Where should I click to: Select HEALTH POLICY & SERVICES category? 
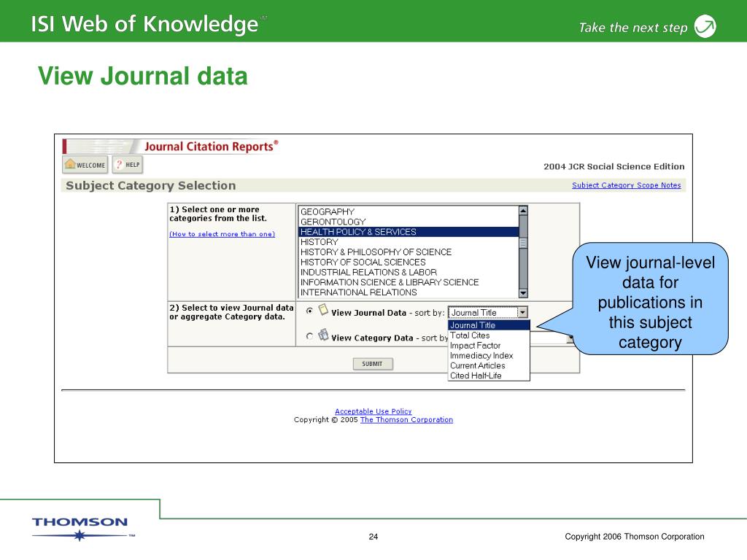coord(409,232)
